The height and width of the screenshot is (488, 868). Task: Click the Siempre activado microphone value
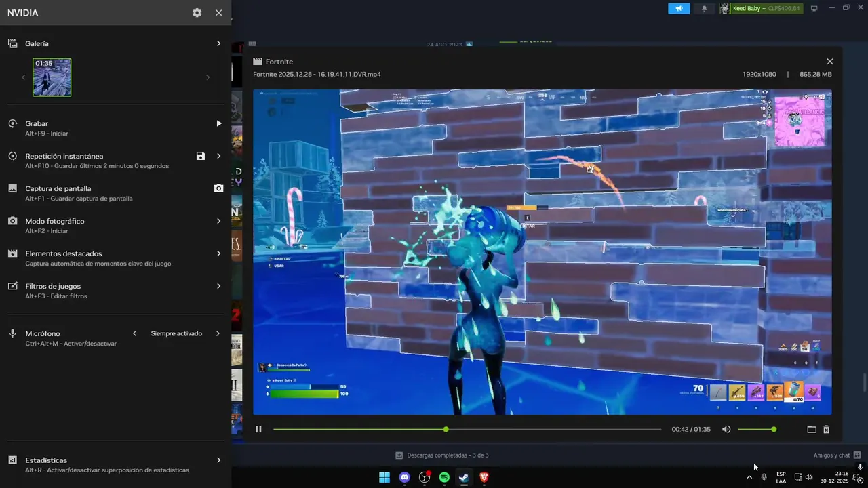(176, 333)
